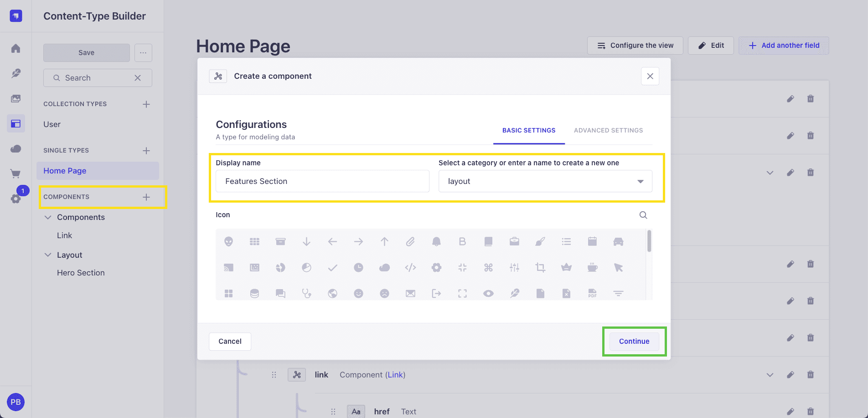
Task: Click the Display name input field
Action: pyautogui.click(x=322, y=181)
